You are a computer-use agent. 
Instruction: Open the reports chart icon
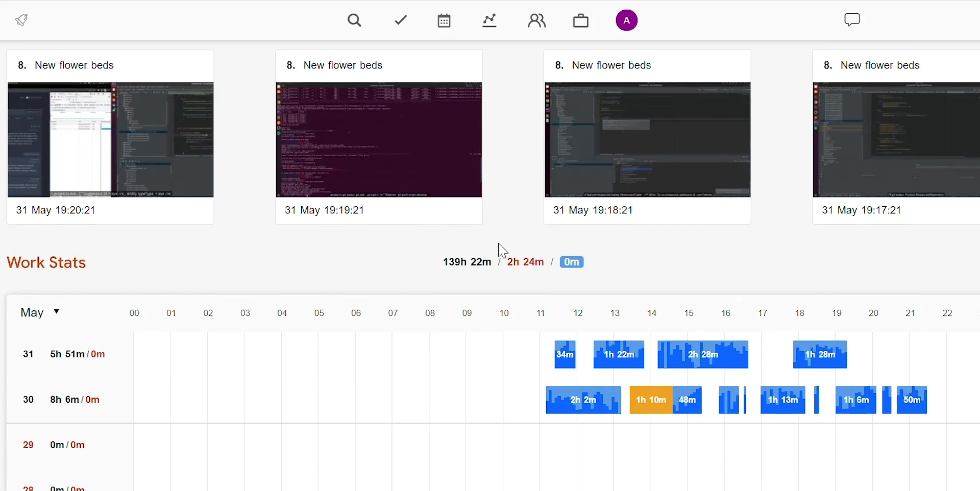pyautogui.click(x=489, y=21)
